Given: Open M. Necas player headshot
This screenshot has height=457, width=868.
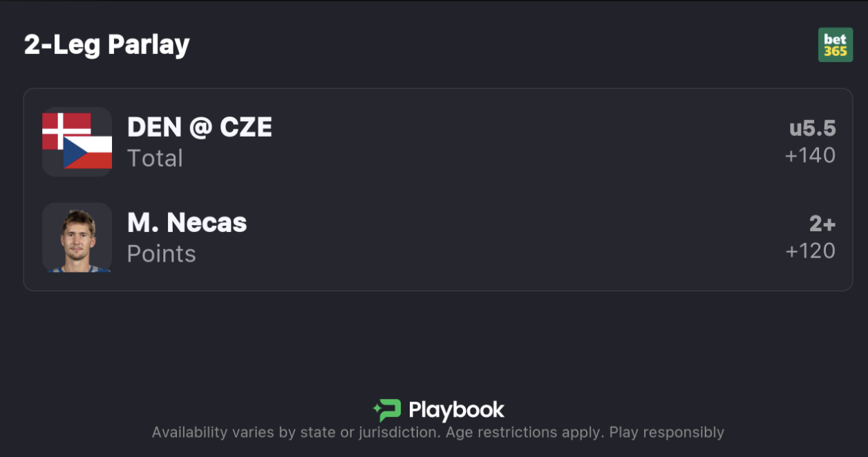Looking at the screenshot, I should point(77,237).
